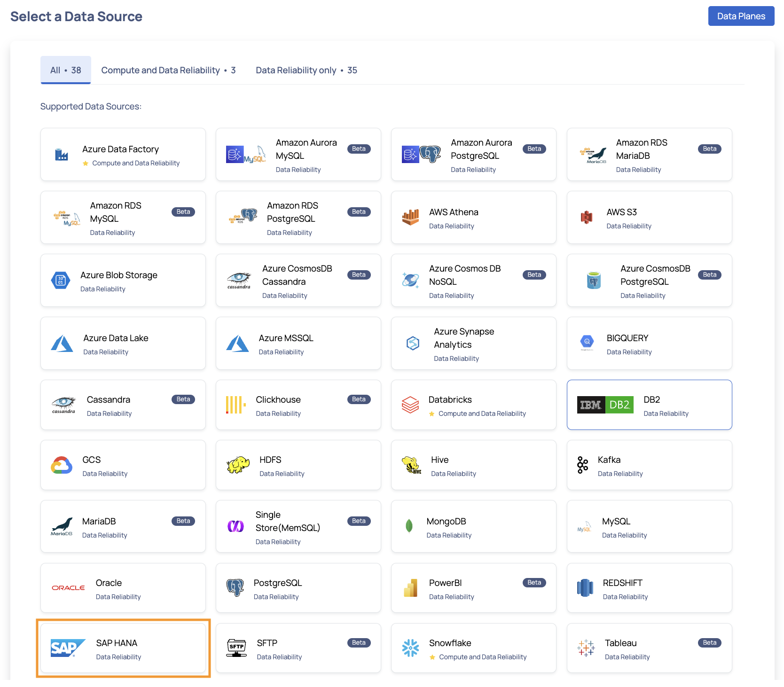Click the HDFS yellow elephant logo
Viewport: 784px width, 687px height.
[238, 465]
